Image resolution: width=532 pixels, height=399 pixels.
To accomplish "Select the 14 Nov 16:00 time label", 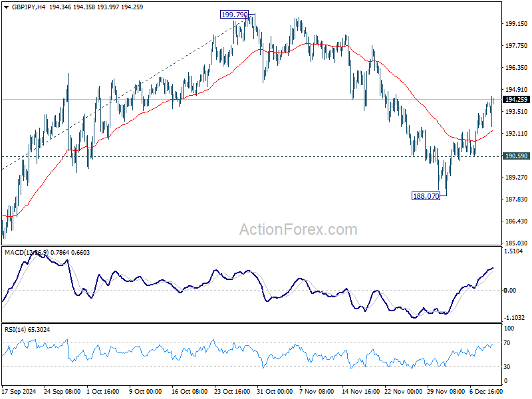I will 360,392.
